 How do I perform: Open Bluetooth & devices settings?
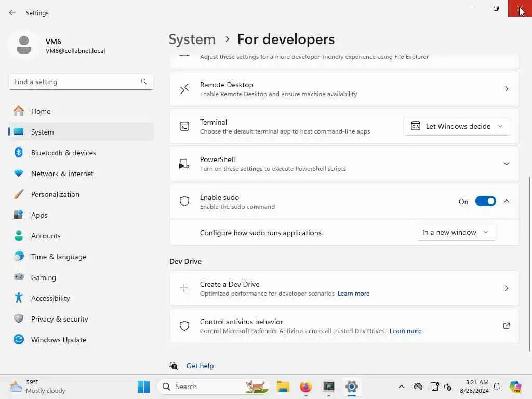[81, 153]
